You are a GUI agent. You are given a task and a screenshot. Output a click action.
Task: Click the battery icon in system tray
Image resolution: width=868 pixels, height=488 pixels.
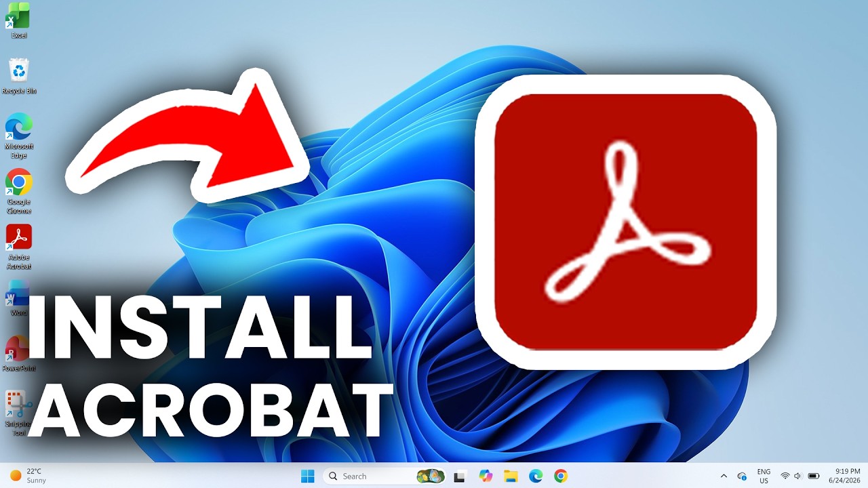(x=814, y=476)
